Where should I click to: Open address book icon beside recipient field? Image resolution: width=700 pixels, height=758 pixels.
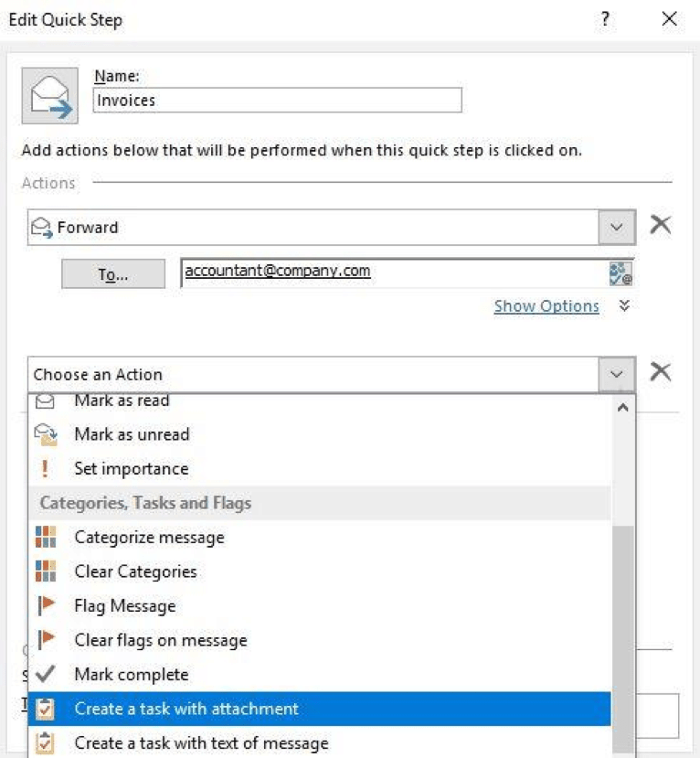[x=621, y=273]
